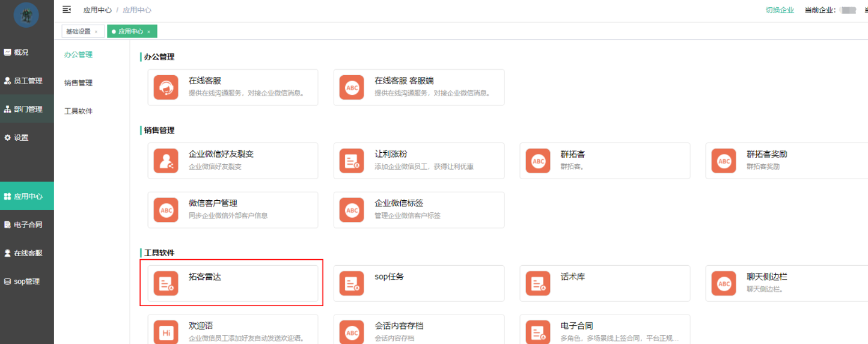Open the 微信客户管理 card
Image resolution: width=868 pixels, height=344 pixels.
click(x=233, y=210)
